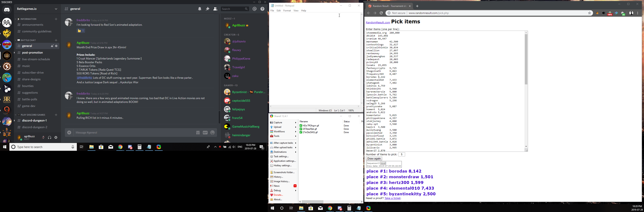Follow the Take a ticket link
This screenshot has height=212, width=644.
392,198
